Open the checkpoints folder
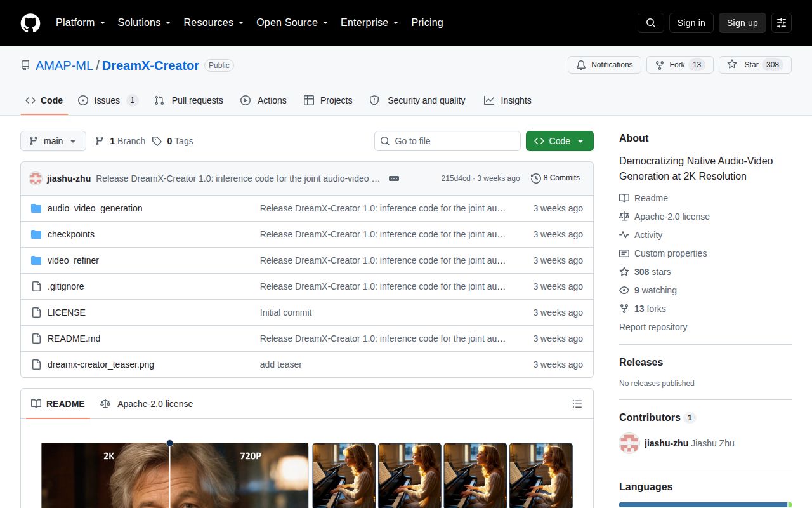 tap(71, 234)
